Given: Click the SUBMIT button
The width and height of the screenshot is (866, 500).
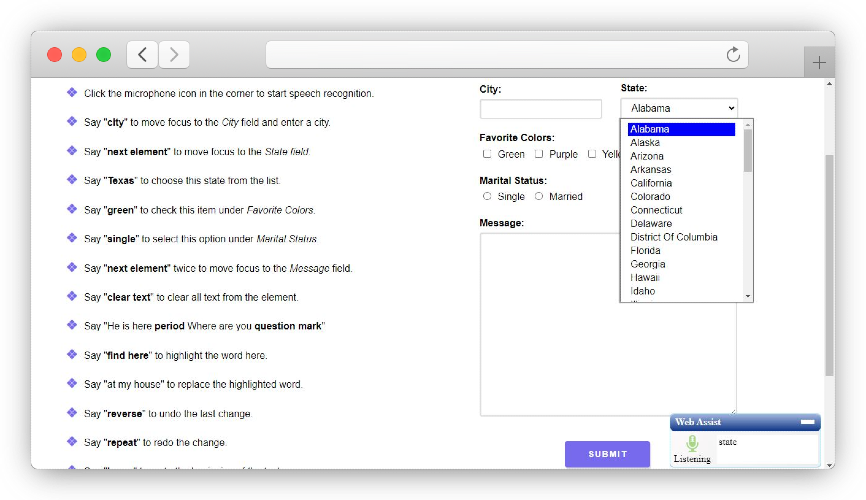Looking at the screenshot, I should tap(607, 454).
